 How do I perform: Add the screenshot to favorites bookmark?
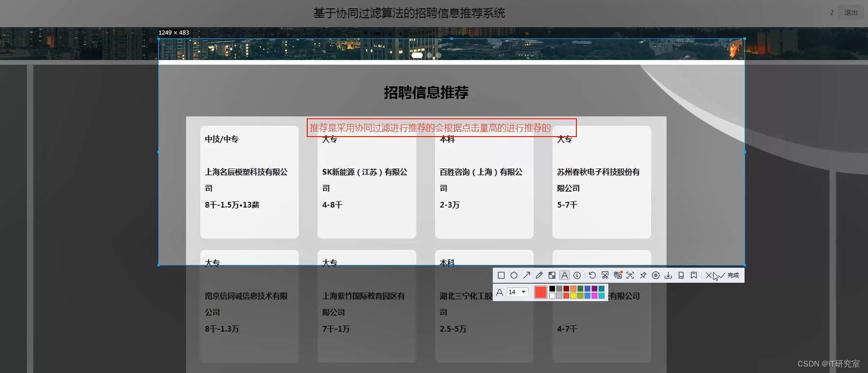click(694, 275)
